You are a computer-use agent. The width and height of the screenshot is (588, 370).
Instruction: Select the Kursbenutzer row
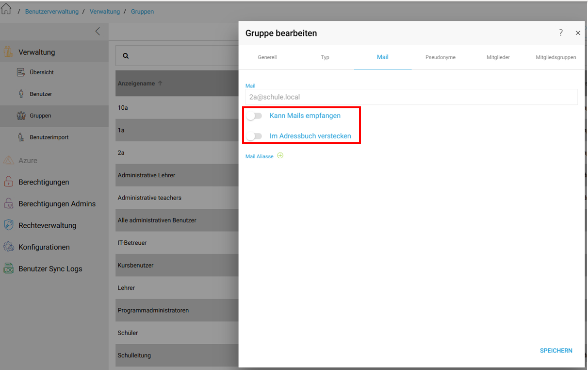(177, 265)
